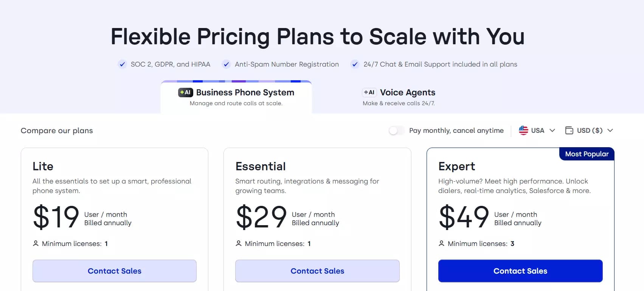Click the Most Popular badge
644x291 pixels.
tap(587, 154)
